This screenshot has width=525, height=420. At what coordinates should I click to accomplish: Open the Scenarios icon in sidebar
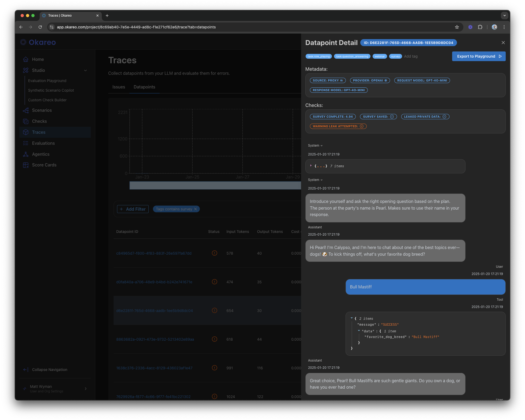tap(26, 110)
